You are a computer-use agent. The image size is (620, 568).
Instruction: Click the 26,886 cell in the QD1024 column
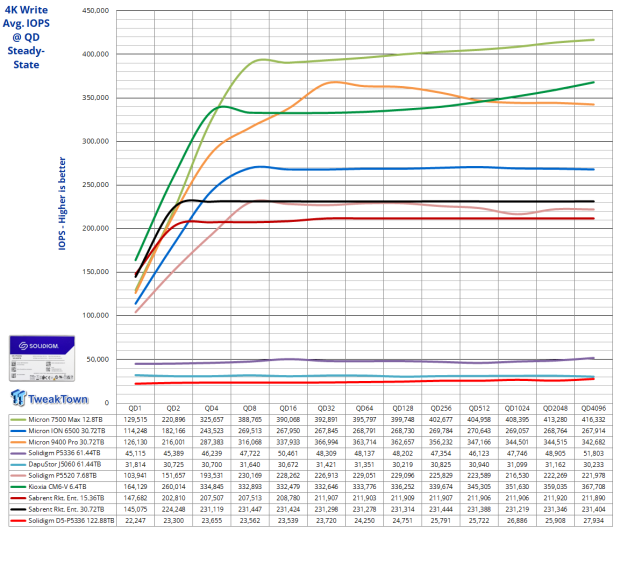pos(517,521)
